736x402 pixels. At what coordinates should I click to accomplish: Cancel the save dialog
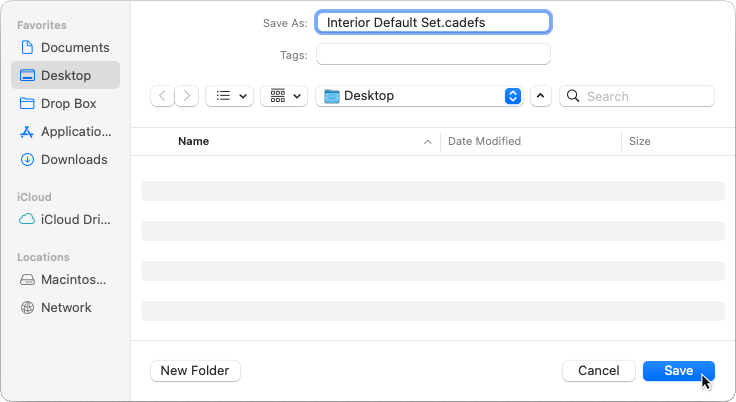pyautogui.click(x=599, y=371)
